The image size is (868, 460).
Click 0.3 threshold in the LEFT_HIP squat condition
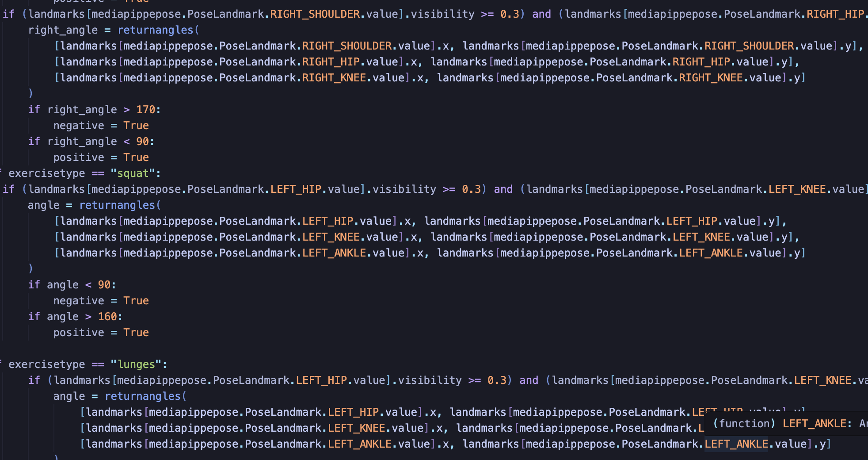pos(471,189)
